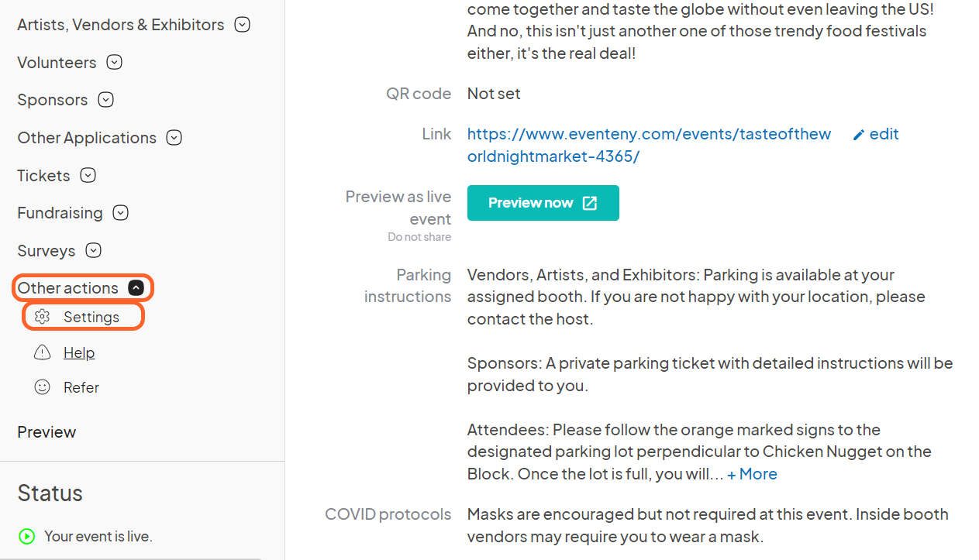Screen dimensions: 979x560
Task: Click the Refer smiley face icon
Action: 43,387
